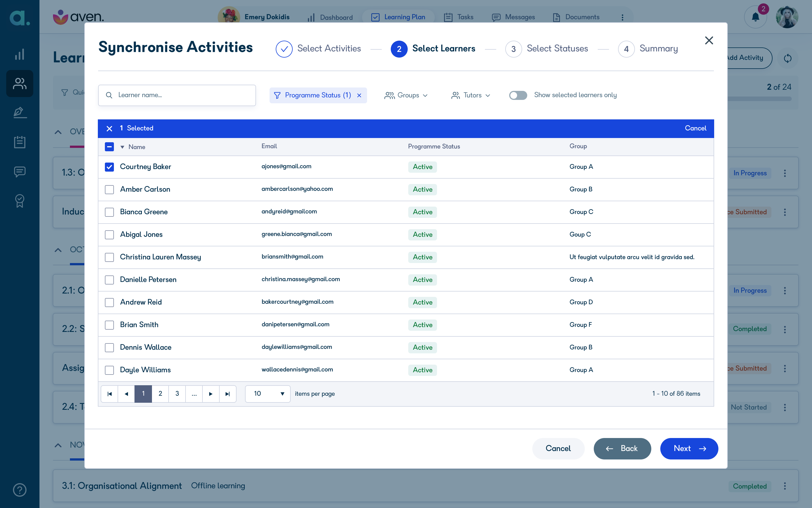
Task: Open the items per page dropdown
Action: tap(268, 394)
